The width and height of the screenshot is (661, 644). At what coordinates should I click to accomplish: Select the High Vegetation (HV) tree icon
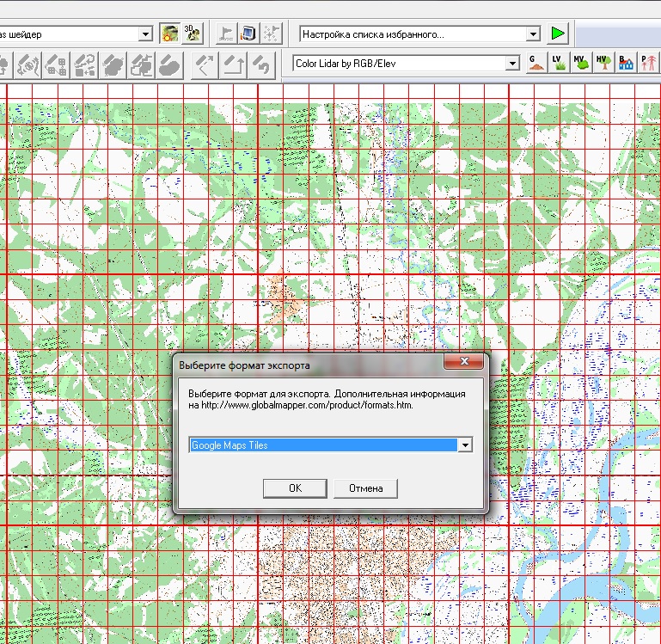coord(603,64)
